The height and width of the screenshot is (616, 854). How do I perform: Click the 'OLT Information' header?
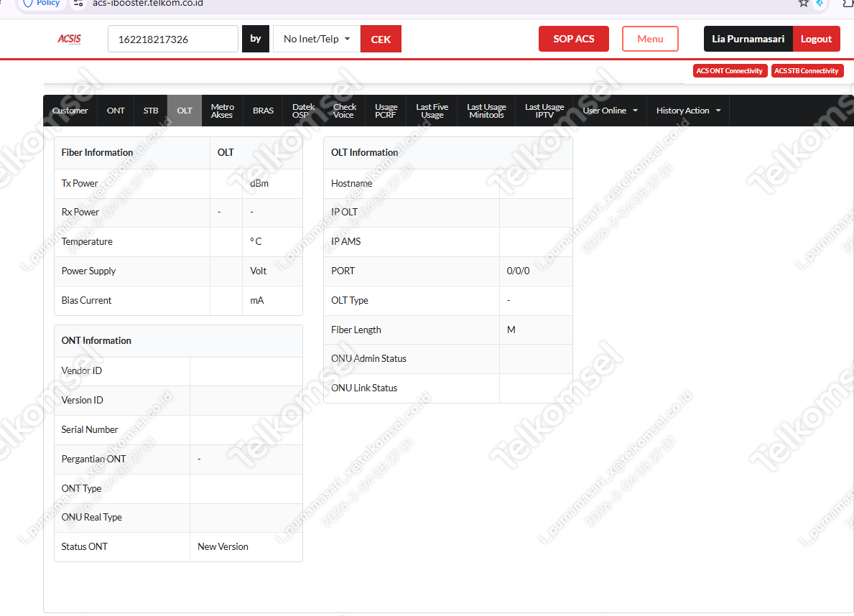click(x=364, y=152)
